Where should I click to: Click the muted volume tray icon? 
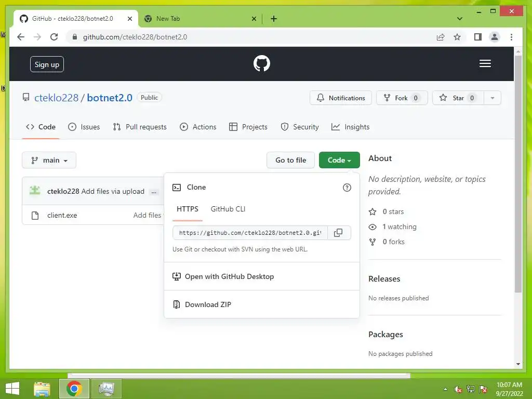click(458, 390)
